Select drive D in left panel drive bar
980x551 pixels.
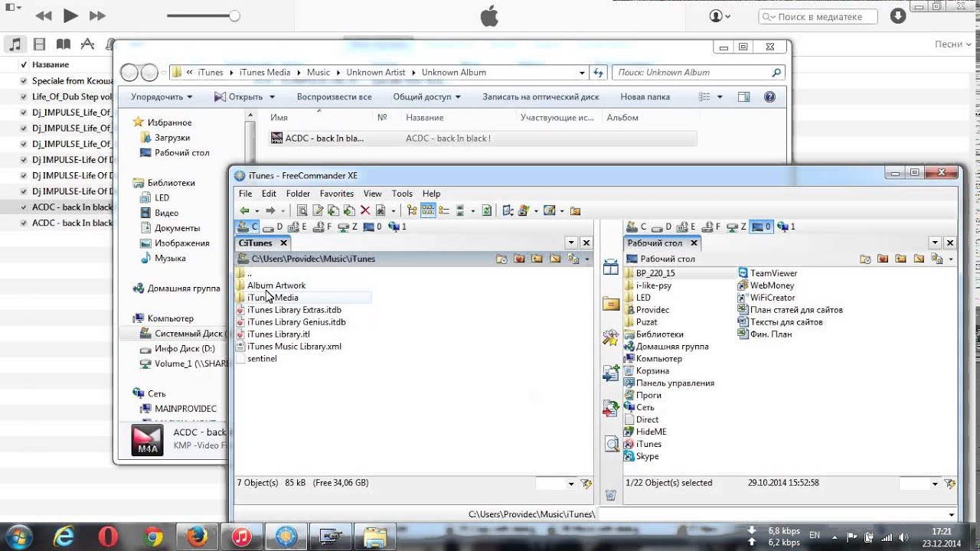click(272, 227)
